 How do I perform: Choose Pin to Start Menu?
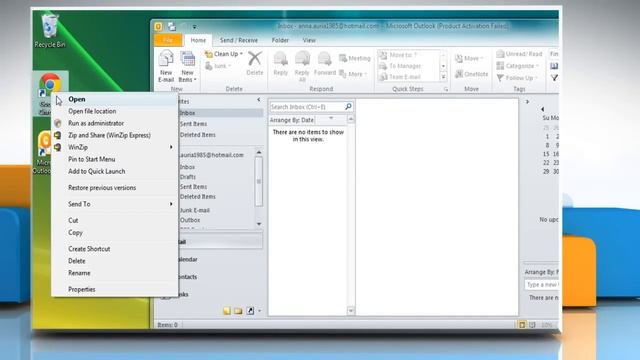click(x=115, y=159)
